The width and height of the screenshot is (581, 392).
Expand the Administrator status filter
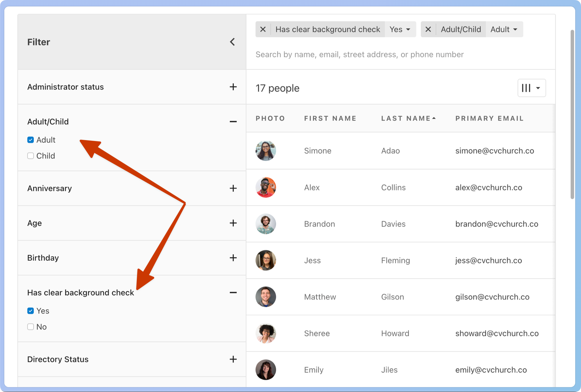[233, 87]
